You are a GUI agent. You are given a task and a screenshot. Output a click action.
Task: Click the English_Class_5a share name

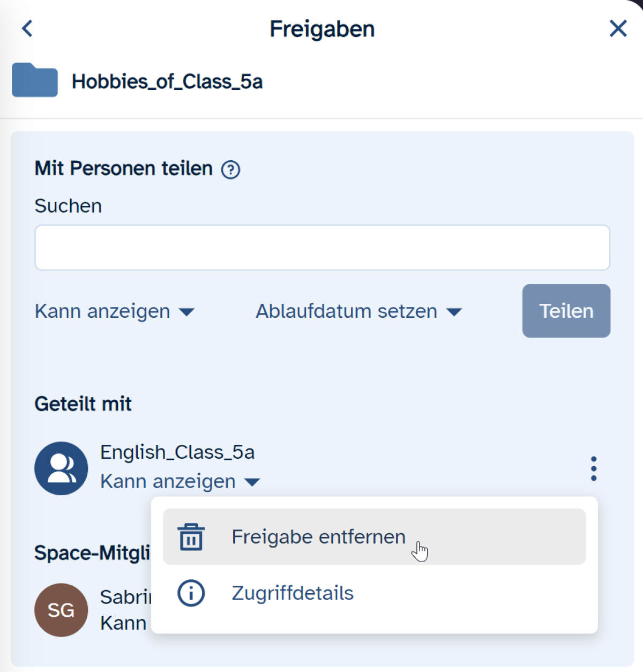click(x=177, y=452)
